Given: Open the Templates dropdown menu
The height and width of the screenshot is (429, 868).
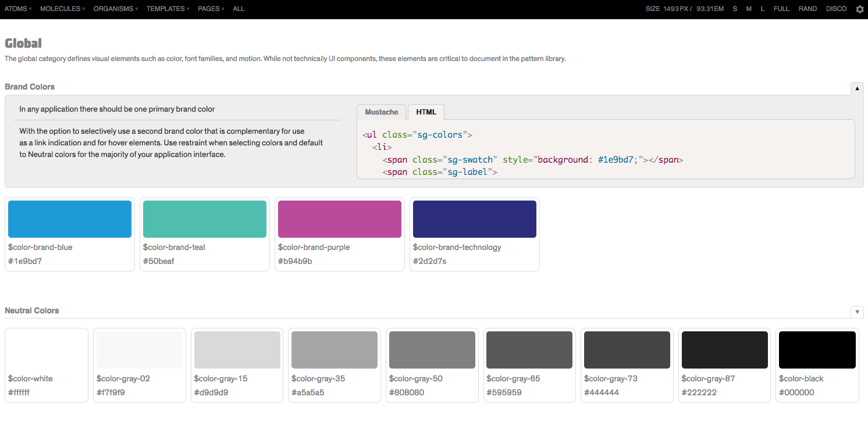Looking at the screenshot, I should (169, 9).
